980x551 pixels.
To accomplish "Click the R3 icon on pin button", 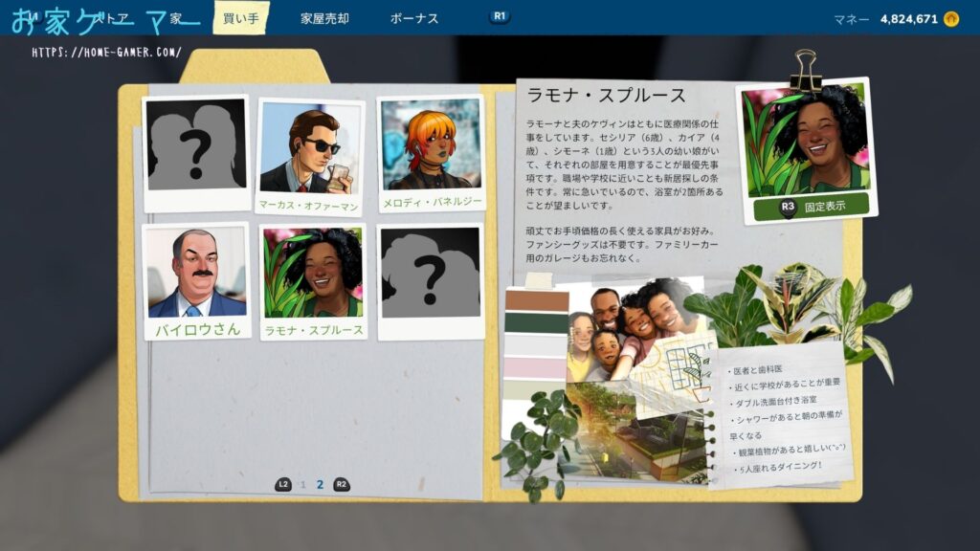I will [788, 207].
